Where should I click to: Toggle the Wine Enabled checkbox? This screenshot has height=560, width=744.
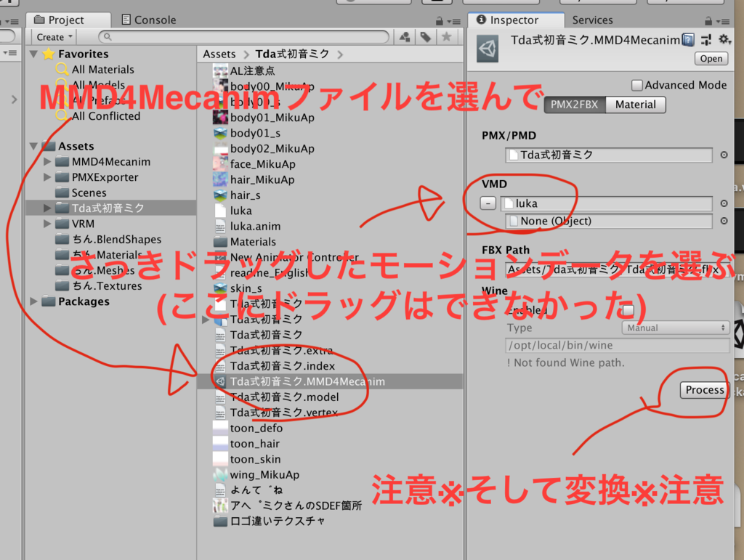click(x=628, y=309)
